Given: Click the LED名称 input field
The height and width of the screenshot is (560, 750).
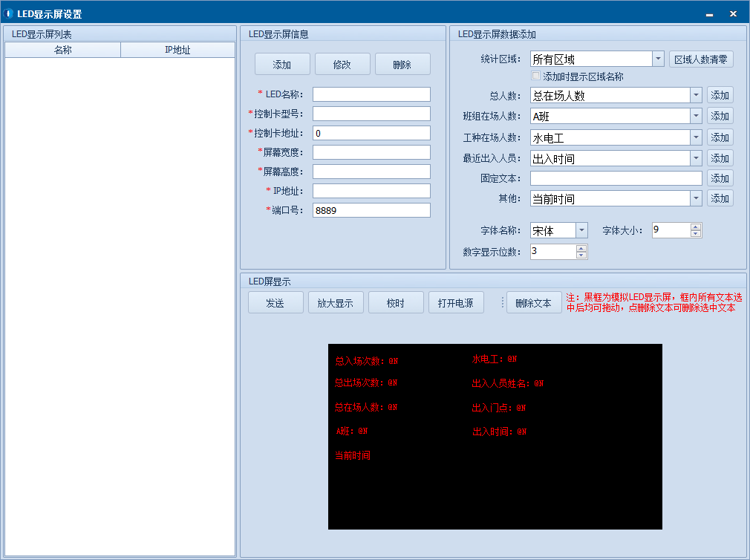Looking at the screenshot, I should [371, 94].
